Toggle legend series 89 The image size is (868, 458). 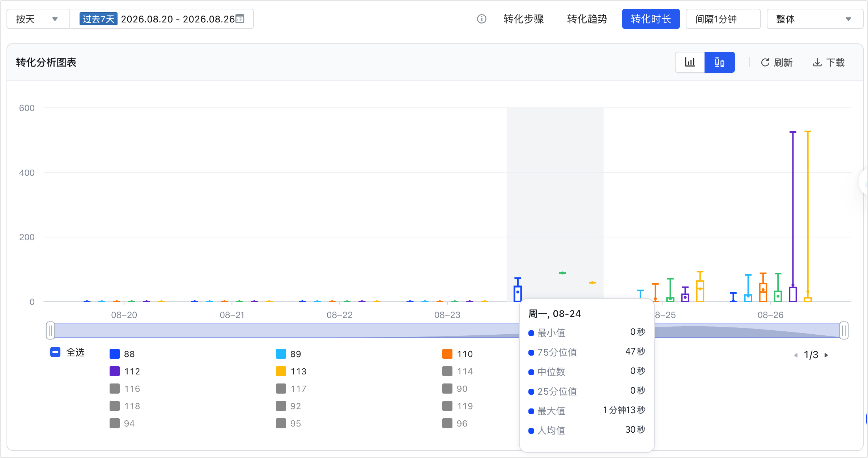coord(289,354)
